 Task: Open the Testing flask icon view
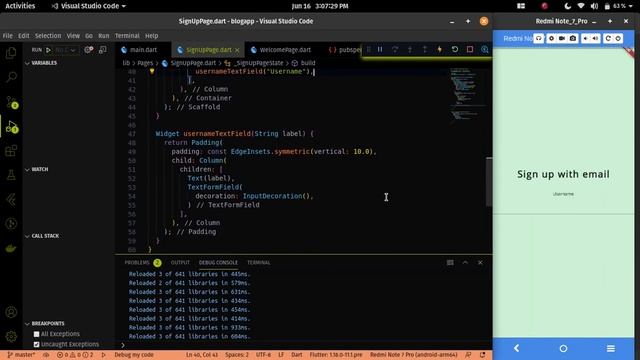coord(11,175)
